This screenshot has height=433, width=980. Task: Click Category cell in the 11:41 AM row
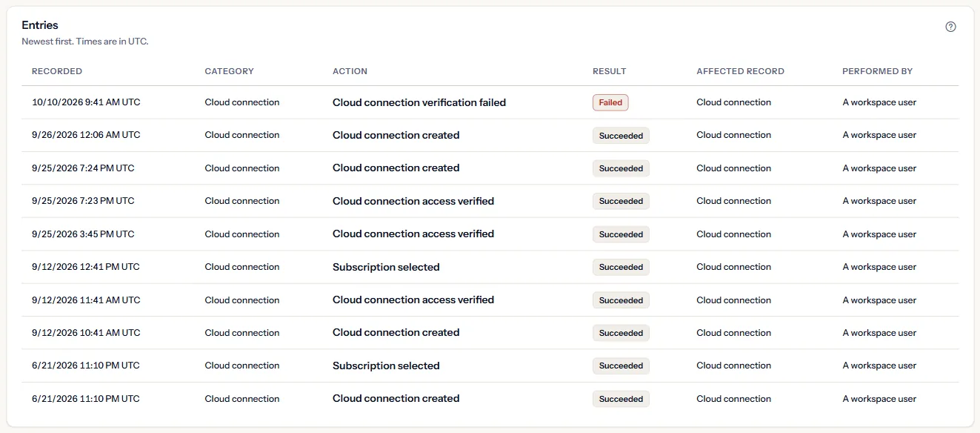242,300
